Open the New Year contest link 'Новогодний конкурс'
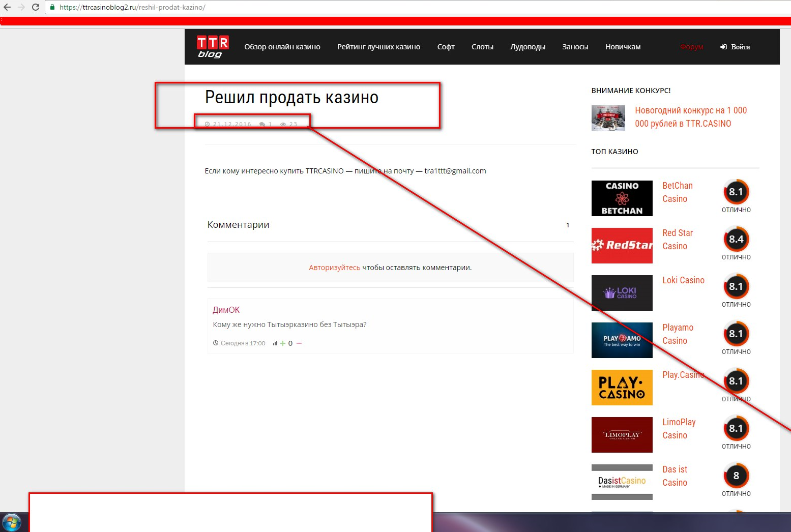Image resolution: width=791 pixels, height=532 pixels. click(x=691, y=117)
